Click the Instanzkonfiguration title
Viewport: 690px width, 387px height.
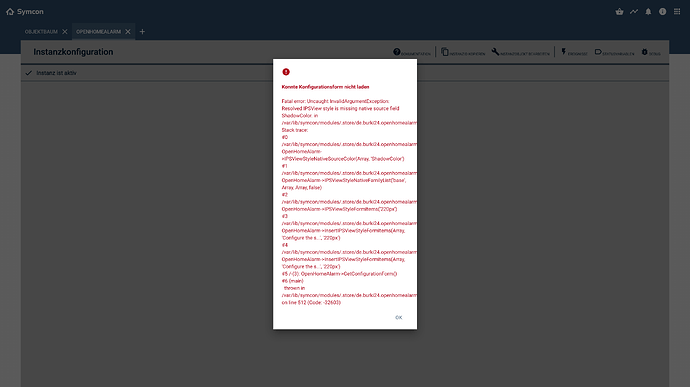(x=73, y=52)
